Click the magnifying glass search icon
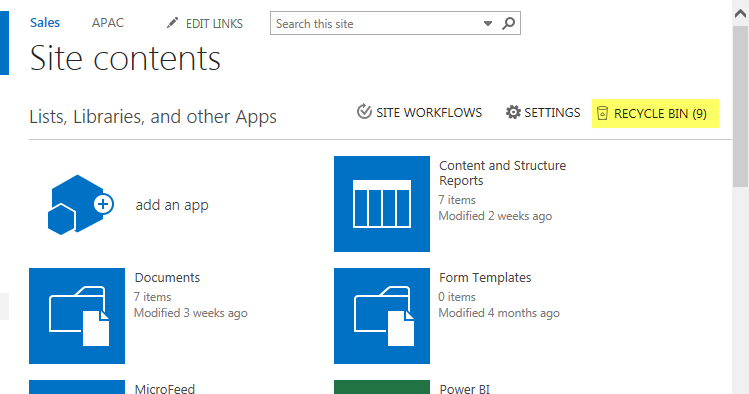The image size is (749, 394). point(509,23)
